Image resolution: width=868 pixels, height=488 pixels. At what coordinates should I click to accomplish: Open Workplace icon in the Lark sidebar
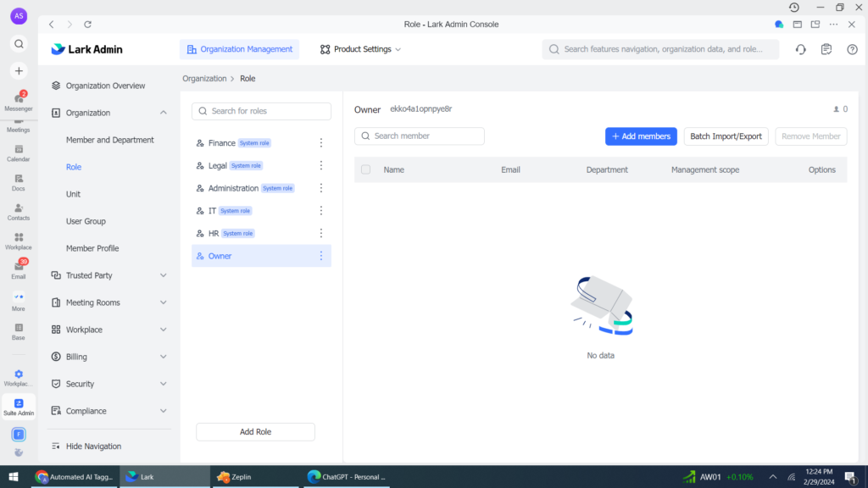tap(19, 241)
